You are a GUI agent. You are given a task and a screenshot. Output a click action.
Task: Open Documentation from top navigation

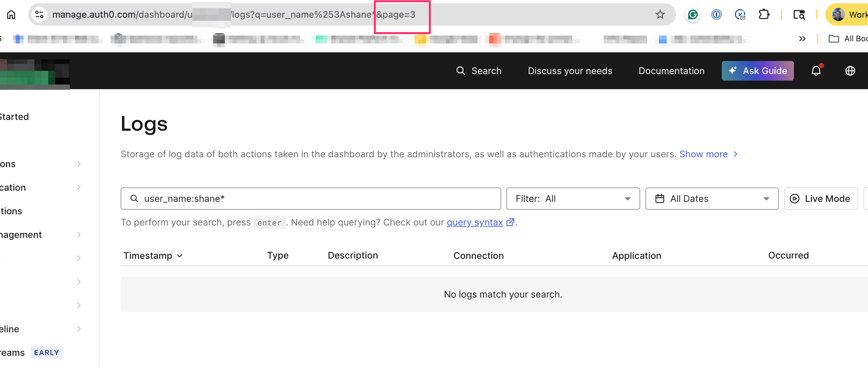coord(671,71)
